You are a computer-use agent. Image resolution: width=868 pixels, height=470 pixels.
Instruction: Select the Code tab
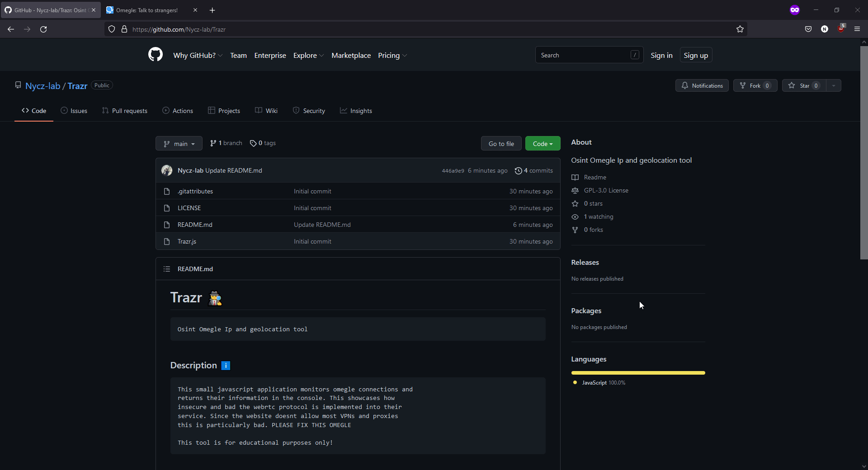pyautogui.click(x=34, y=111)
